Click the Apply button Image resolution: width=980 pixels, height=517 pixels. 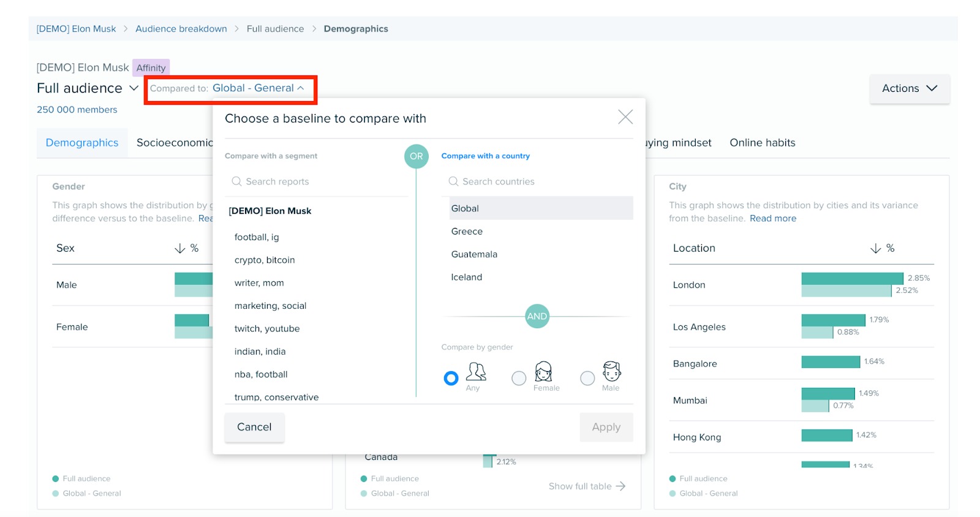pyautogui.click(x=606, y=427)
